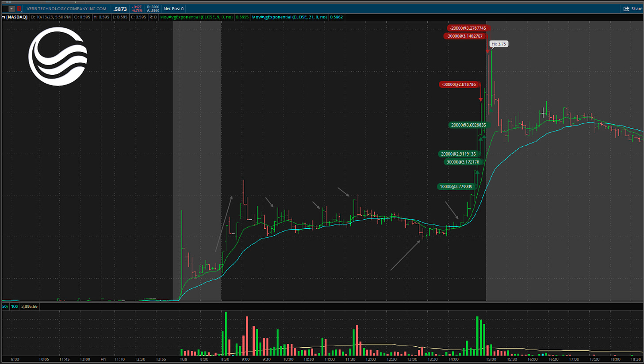The height and width of the screenshot is (364, 644).
Task: Click the 20000@3.6829835 buy order bubble
Action: tap(468, 125)
